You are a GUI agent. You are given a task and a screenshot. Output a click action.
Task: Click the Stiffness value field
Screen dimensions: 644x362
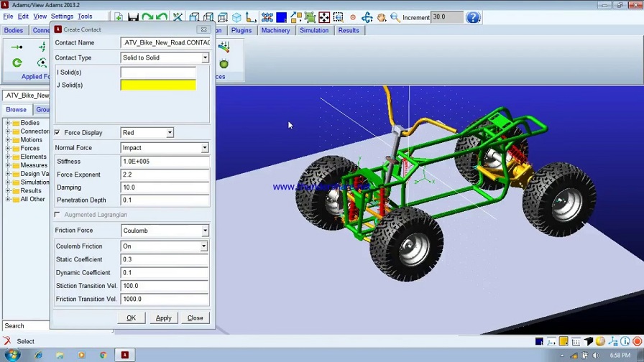click(165, 162)
